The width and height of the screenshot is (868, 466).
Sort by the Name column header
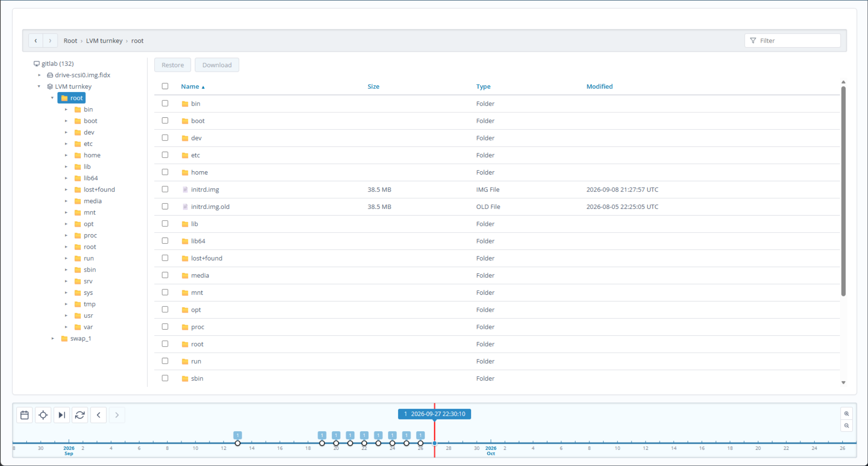[192, 86]
